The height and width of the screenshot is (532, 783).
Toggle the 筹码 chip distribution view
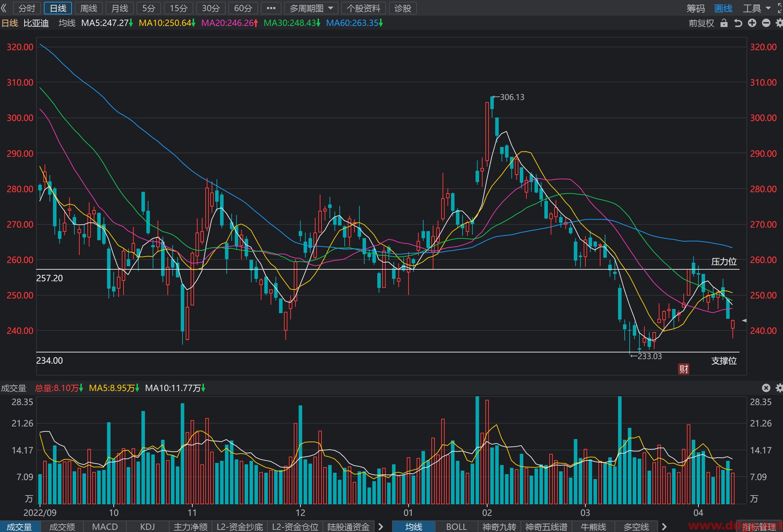pos(696,8)
